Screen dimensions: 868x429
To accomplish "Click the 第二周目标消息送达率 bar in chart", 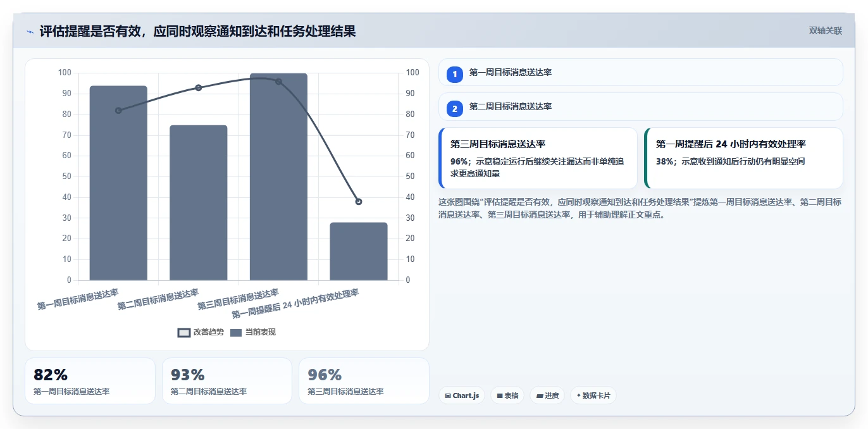I will [x=199, y=202].
